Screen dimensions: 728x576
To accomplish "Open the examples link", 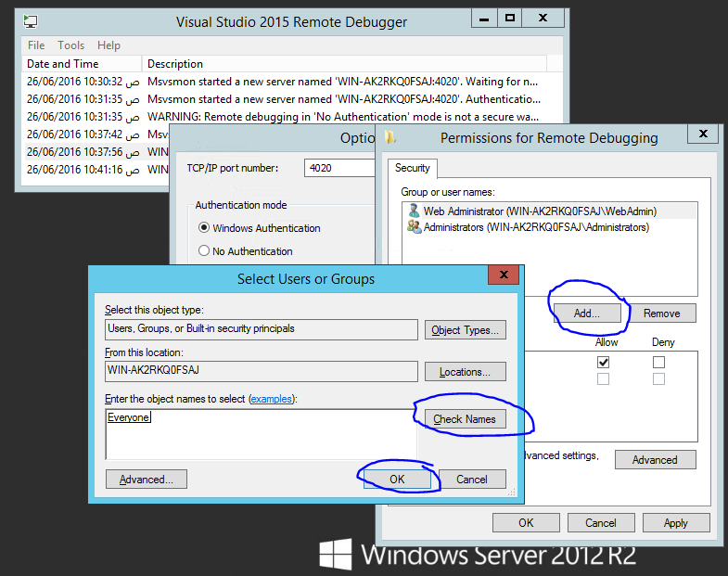I will pos(272,399).
